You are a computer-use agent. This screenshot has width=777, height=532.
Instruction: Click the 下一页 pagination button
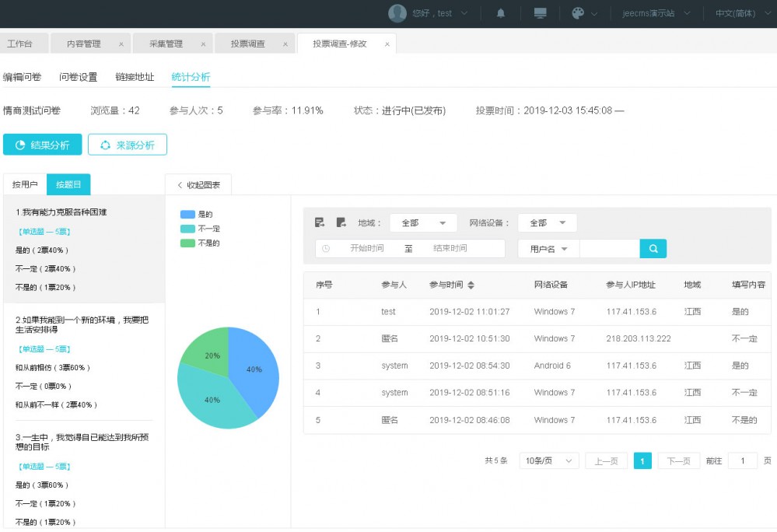tap(677, 460)
